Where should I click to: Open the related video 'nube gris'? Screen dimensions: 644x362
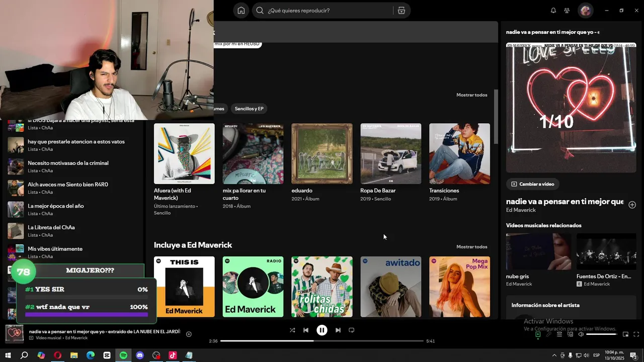pyautogui.click(x=538, y=251)
